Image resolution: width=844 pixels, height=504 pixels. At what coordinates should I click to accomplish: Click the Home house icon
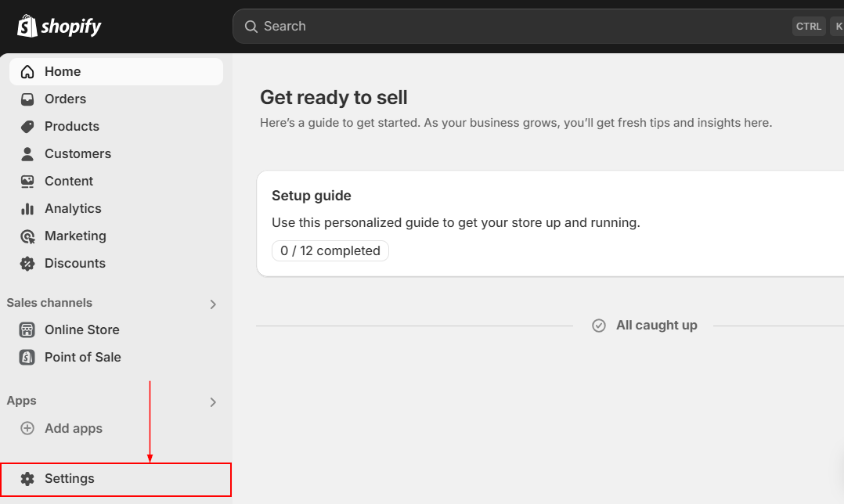(x=27, y=72)
